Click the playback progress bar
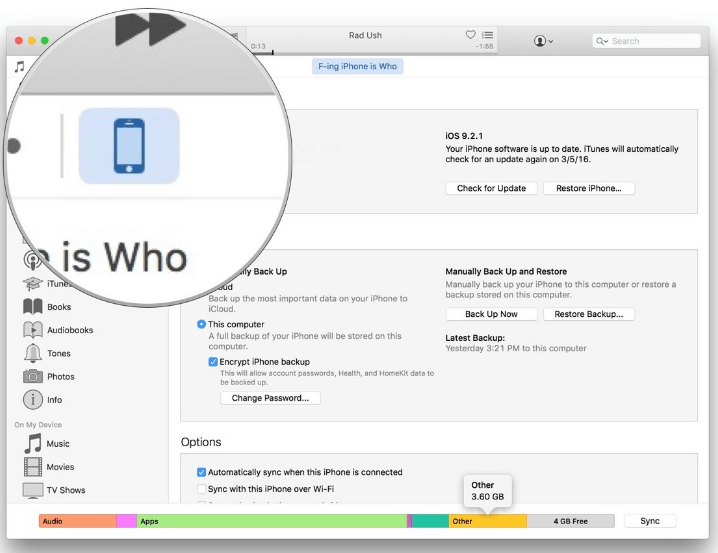 click(x=371, y=53)
